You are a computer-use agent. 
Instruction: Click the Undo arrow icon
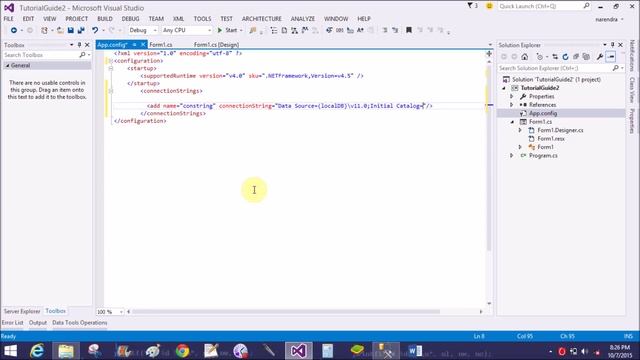pos(95,30)
